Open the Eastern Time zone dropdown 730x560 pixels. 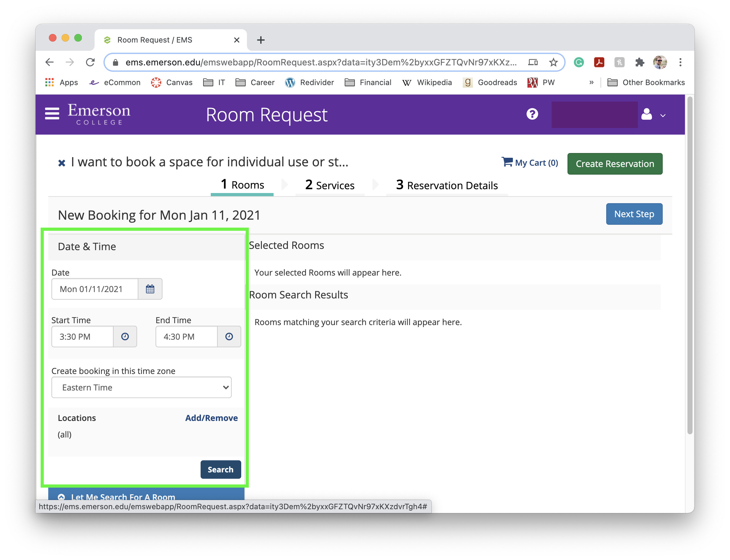tap(141, 387)
